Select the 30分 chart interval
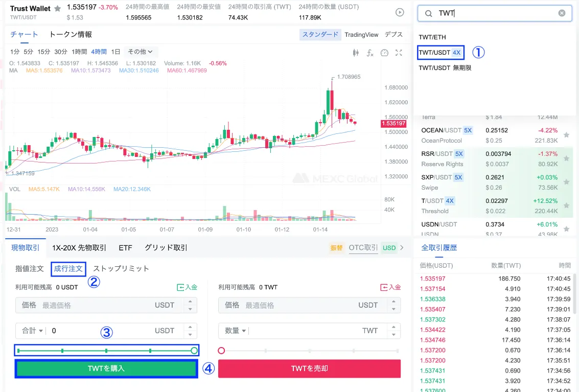Screen dimensions: 579x392 coord(61,52)
